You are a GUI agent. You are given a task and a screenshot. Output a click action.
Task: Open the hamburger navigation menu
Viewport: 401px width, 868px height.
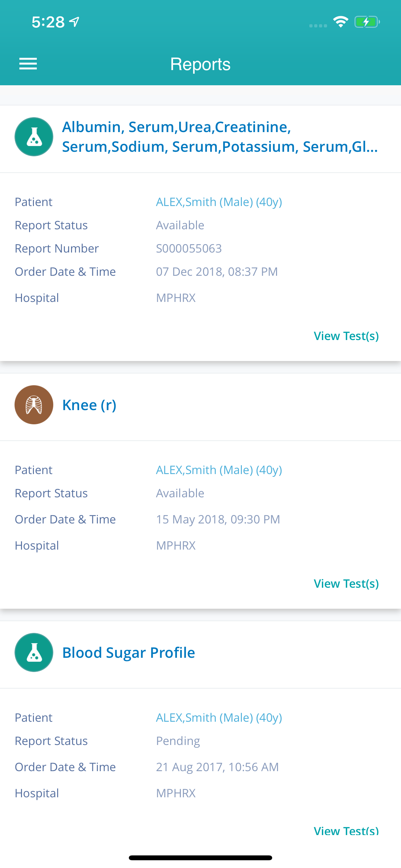[x=28, y=64]
